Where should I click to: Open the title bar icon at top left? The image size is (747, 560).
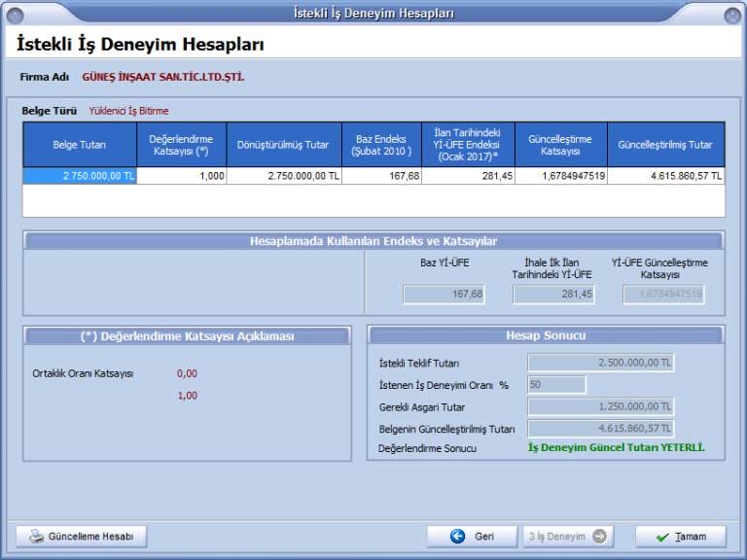tap(14, 14)
